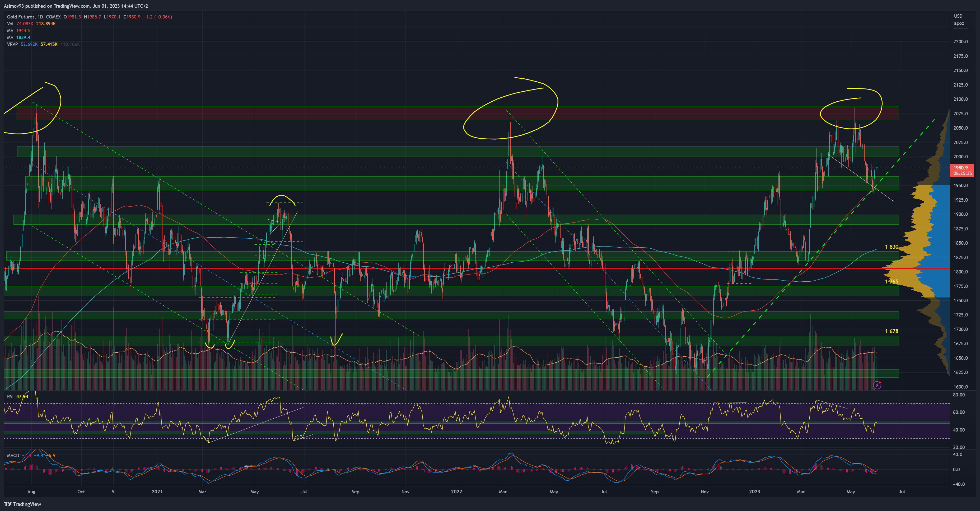
Task: Click the MACD indicator label
Action: click(x=13, y=456)
